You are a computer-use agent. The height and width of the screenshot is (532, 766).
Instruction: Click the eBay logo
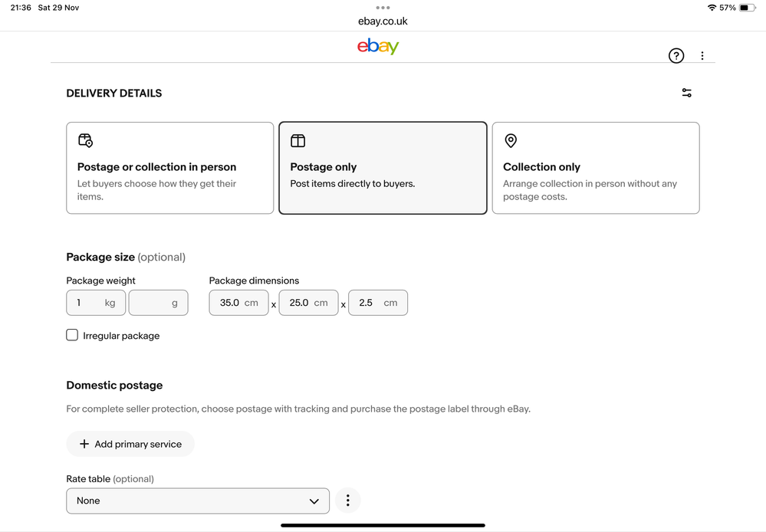[x=378, y=47]
